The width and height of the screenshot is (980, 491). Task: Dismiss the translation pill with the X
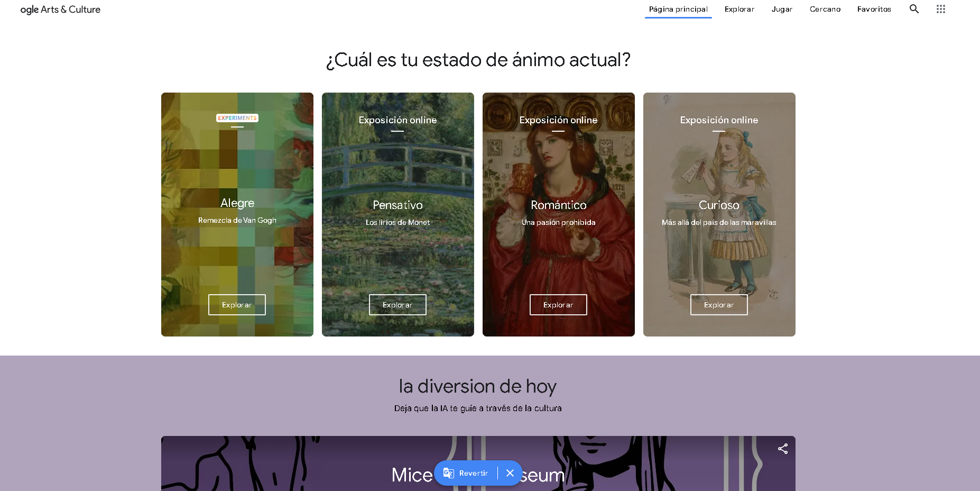[510, 473]
